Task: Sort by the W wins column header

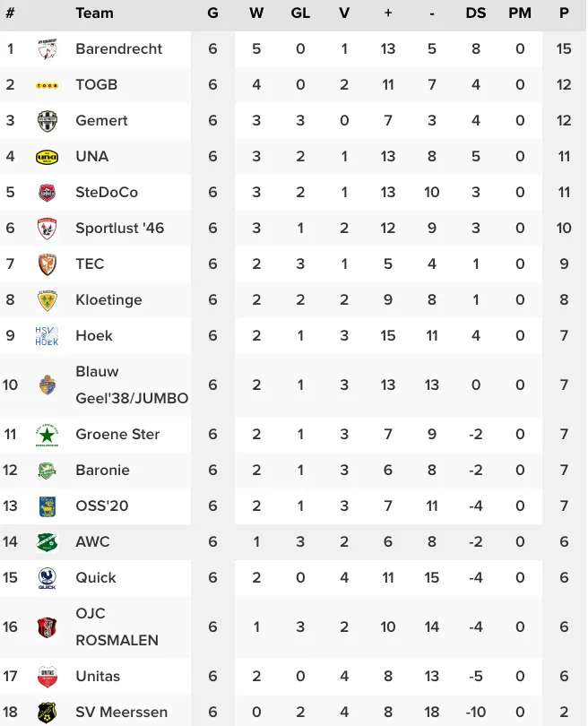Action: click(x=256, y=13)
